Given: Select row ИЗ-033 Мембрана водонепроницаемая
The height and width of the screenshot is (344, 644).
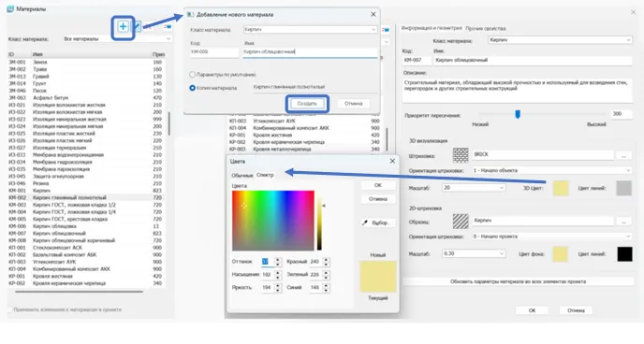Looking at the screenshot, I should click(85, 155).
